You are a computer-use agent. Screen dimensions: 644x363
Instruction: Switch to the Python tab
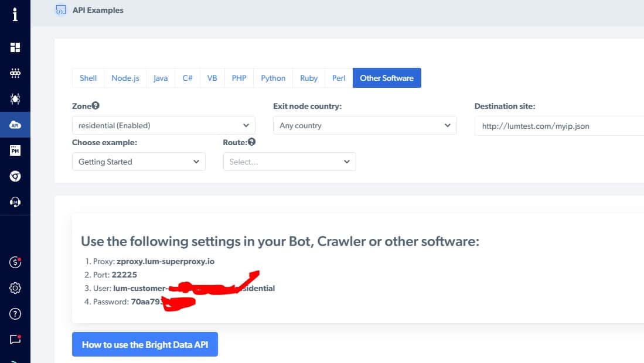point(273,78)
